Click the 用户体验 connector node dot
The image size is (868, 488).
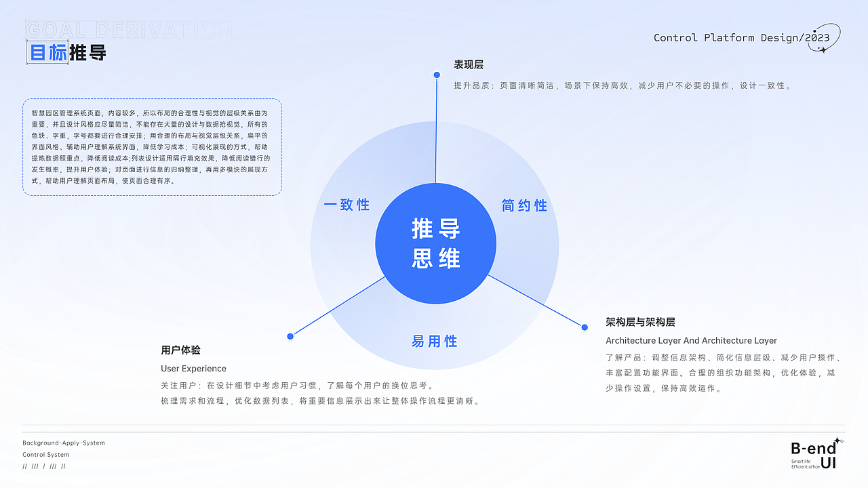290,335
